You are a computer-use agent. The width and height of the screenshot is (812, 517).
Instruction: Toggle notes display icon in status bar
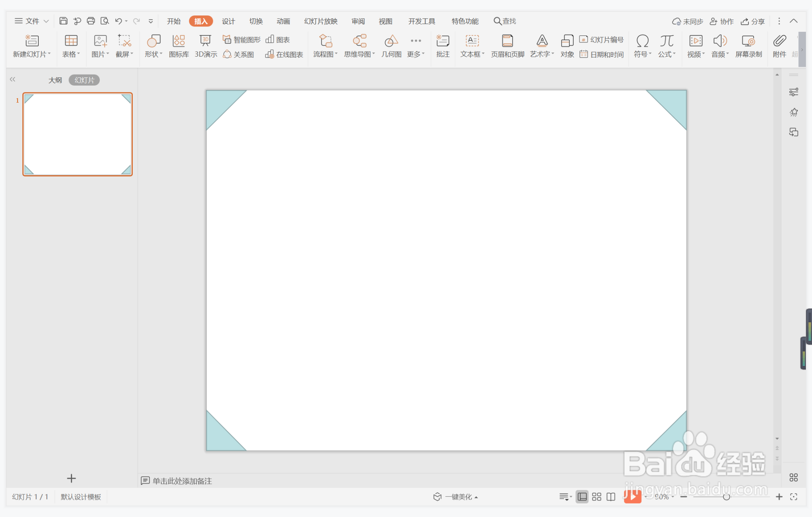click(x=565, y=497)
